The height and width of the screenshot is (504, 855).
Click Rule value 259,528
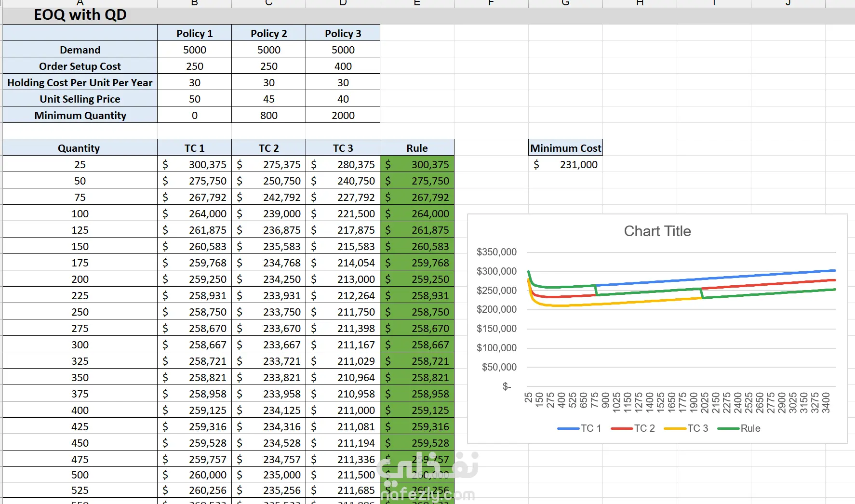tap(417, 443)
